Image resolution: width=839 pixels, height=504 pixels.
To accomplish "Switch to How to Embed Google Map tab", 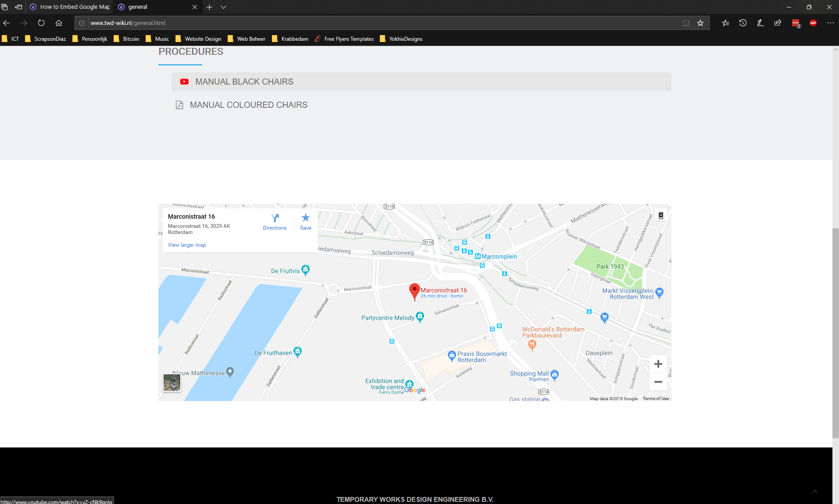I will [x=70, y=7].
